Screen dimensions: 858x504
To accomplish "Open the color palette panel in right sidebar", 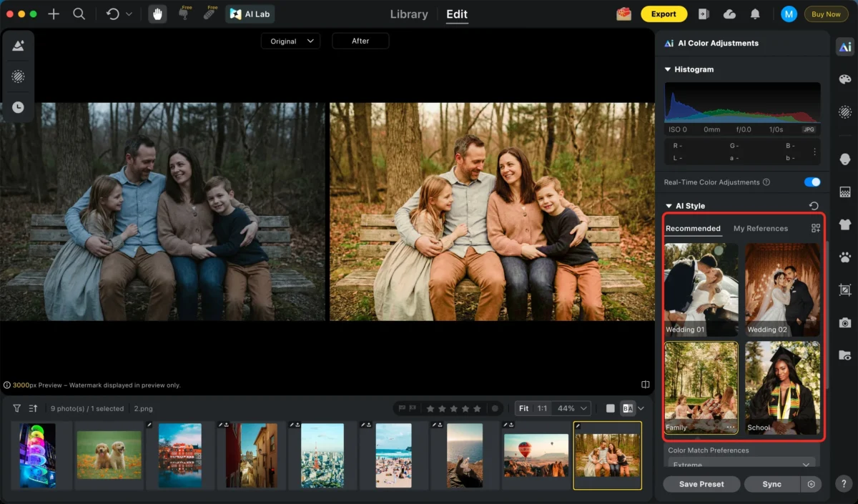I will pyautogui.click(x=844, y=80).
